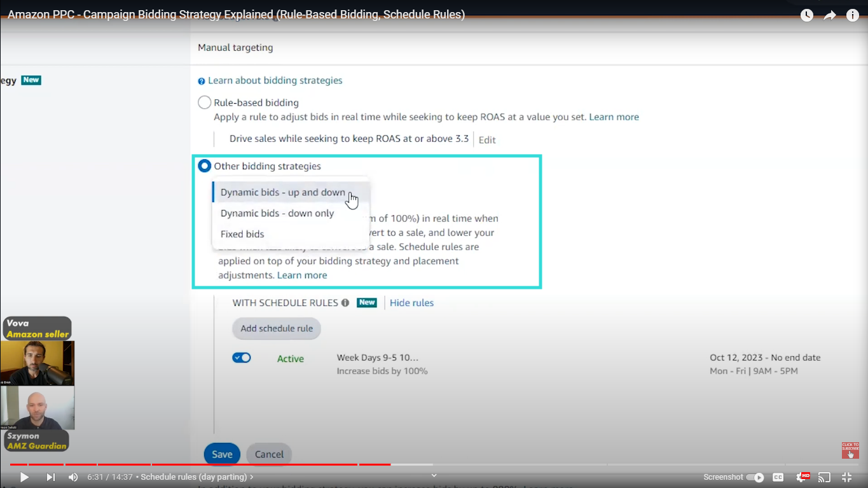
Task: Open video quality settings gear
Action: click(803, 477)
